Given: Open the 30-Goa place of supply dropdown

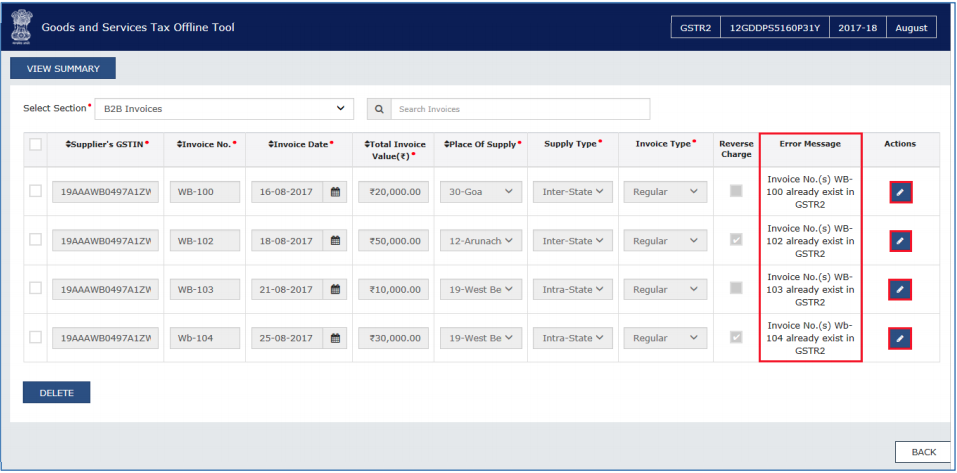Looking at the screenshot, I should [x=481, y=192].
